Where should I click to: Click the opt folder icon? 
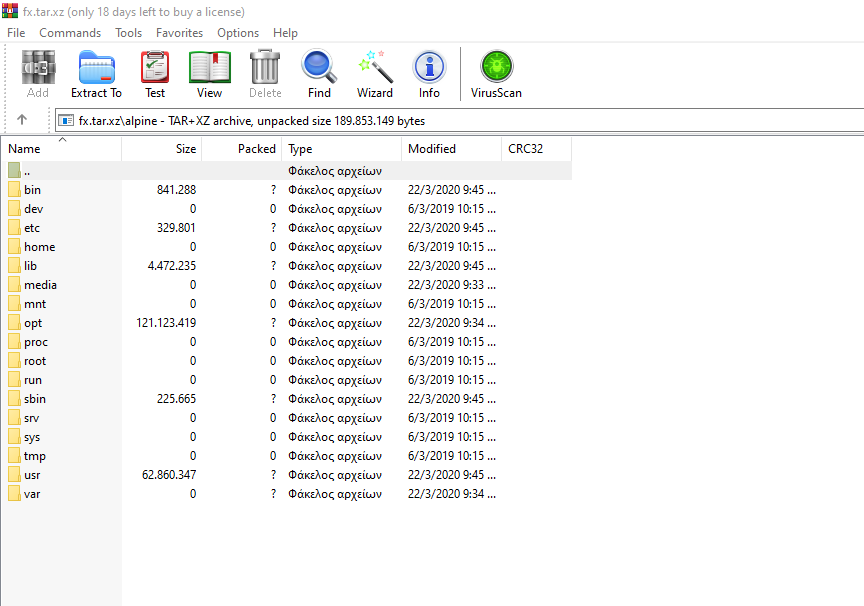pos(14,322)
